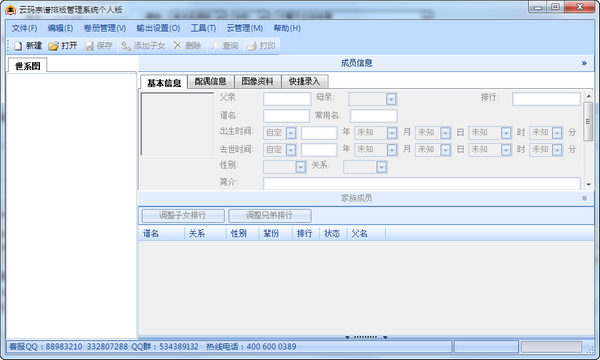Click the 谱名 input field

[286, 116]
